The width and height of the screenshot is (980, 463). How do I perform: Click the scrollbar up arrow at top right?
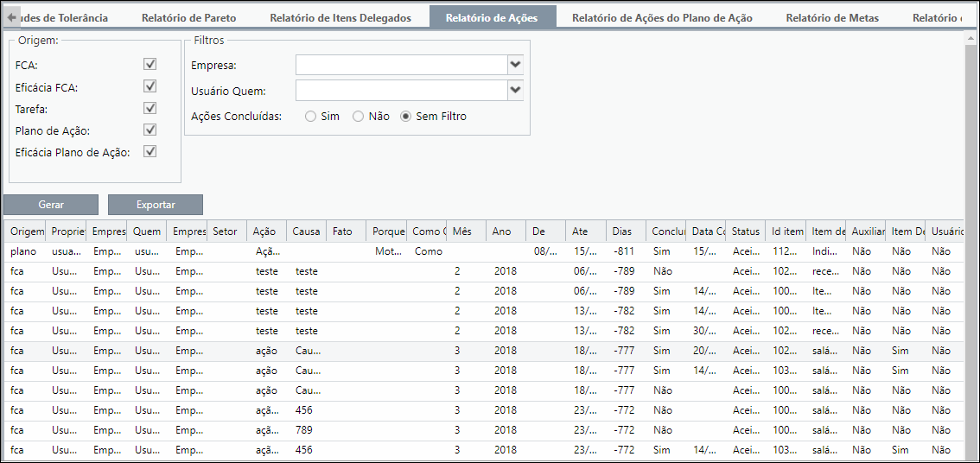click(969, 37)
